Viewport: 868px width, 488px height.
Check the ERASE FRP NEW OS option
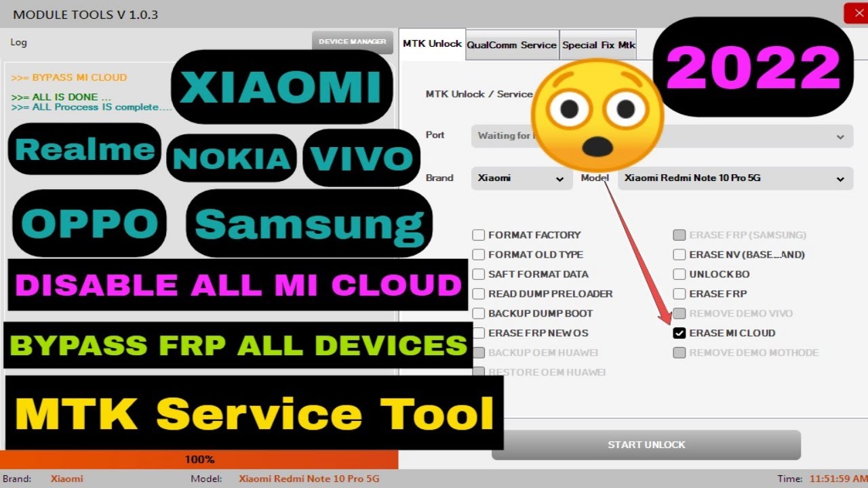(x=479, y=333)
